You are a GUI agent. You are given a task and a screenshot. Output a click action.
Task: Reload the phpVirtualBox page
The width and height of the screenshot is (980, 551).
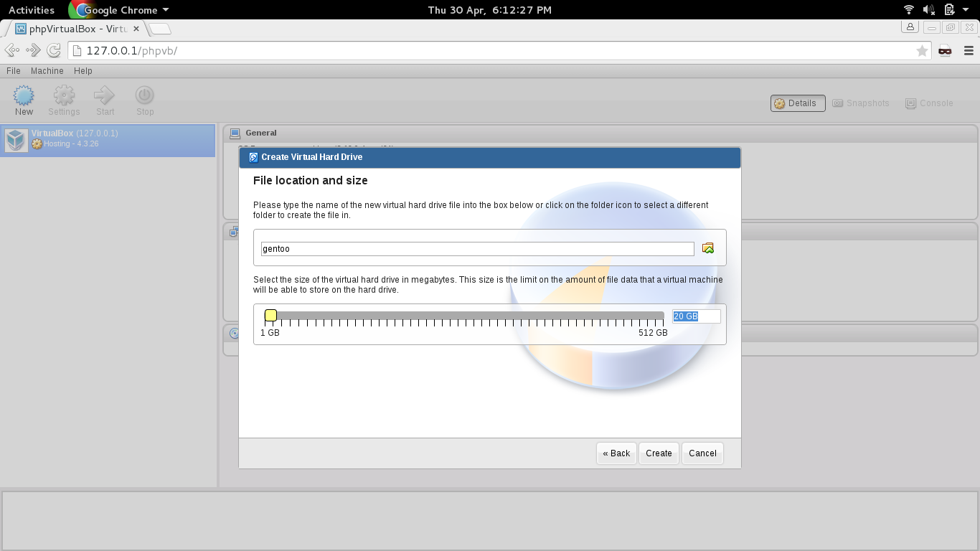54,50
